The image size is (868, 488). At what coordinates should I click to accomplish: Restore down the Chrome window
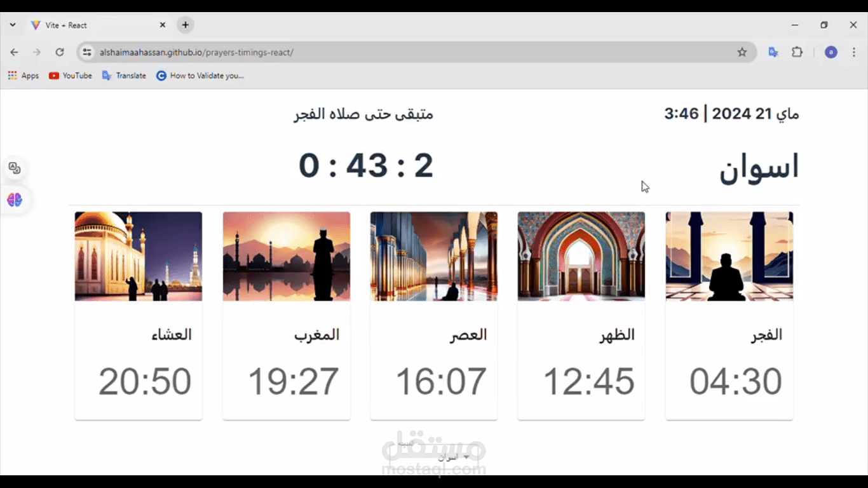point(824,25)
